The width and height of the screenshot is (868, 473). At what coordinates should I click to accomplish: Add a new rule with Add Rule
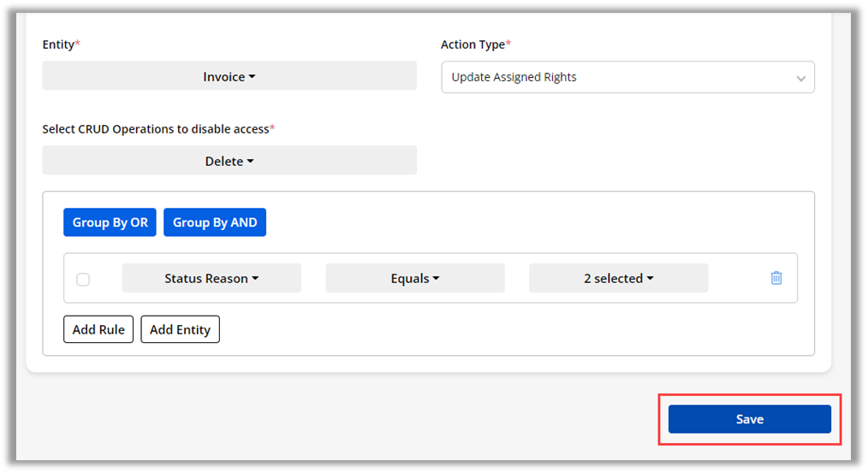(x=98, y=329)
